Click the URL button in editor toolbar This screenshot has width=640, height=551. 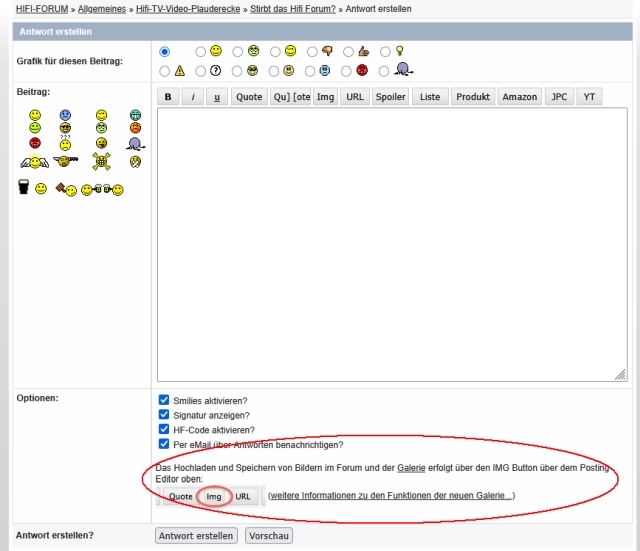tap(355, 97)
